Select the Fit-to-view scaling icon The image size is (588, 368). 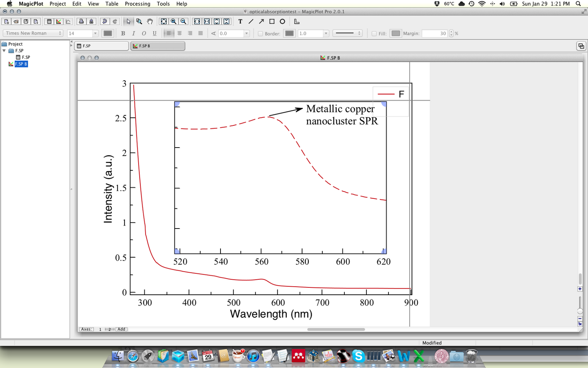[163, 21]
